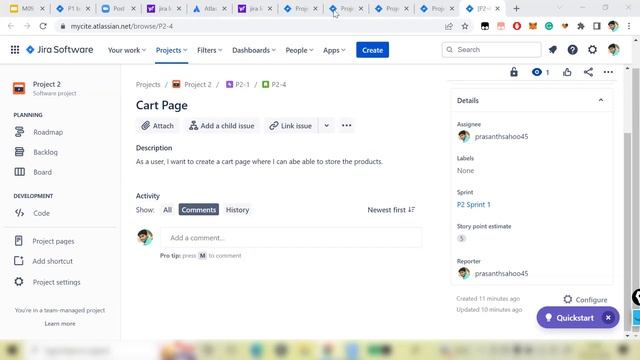Show All activity
Viewport: 640px width, 360px height.
(167, 210)
